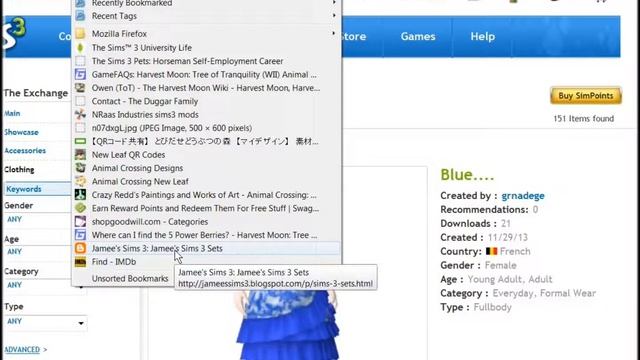Click the GameFAQs Tree of Tranquility Animal favicon
Screen dimensions: 640x360
[80, 74]
